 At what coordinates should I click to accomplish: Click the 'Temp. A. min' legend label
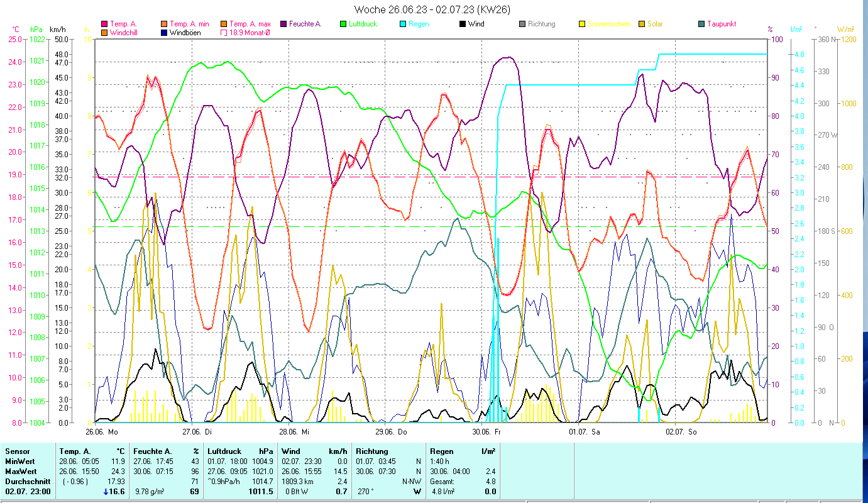pos(189,25)
